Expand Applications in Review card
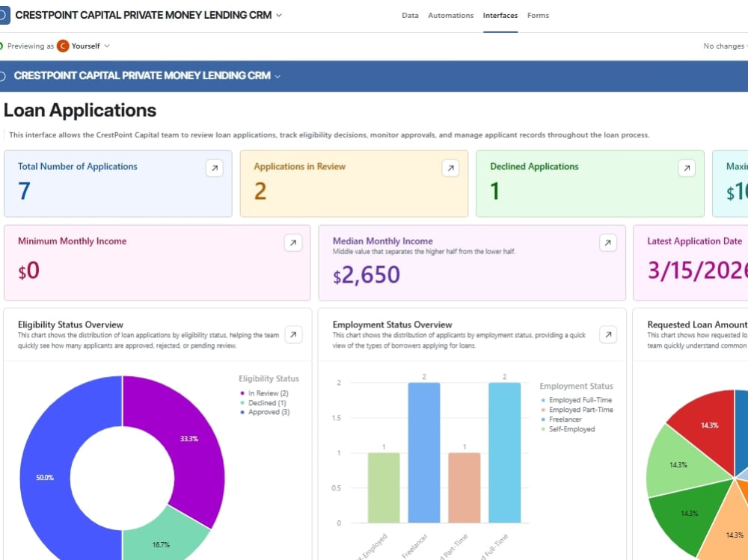This screenshot has width=748, height=560. tap(450, 168)
